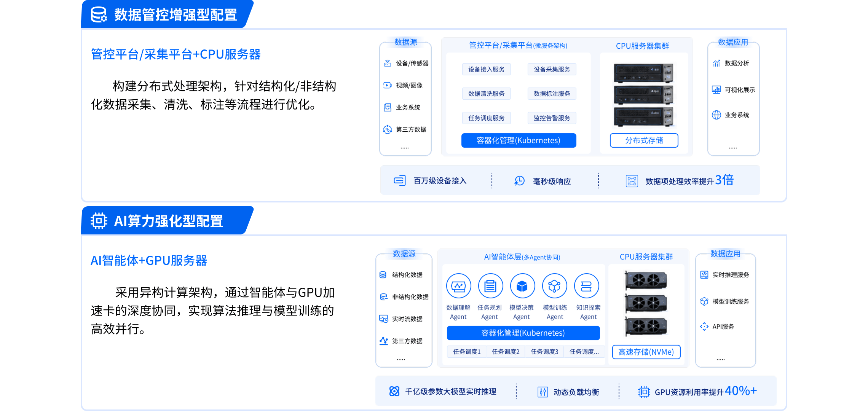Click the database icon beside 数据管控增强型配置
The image size is (868, 411).
tap(99, 15)
